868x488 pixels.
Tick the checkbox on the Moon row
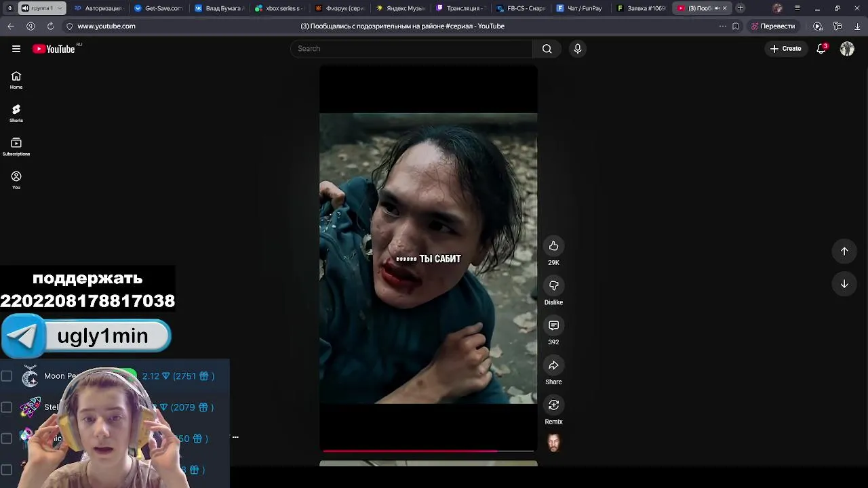(x=6, y=375)
